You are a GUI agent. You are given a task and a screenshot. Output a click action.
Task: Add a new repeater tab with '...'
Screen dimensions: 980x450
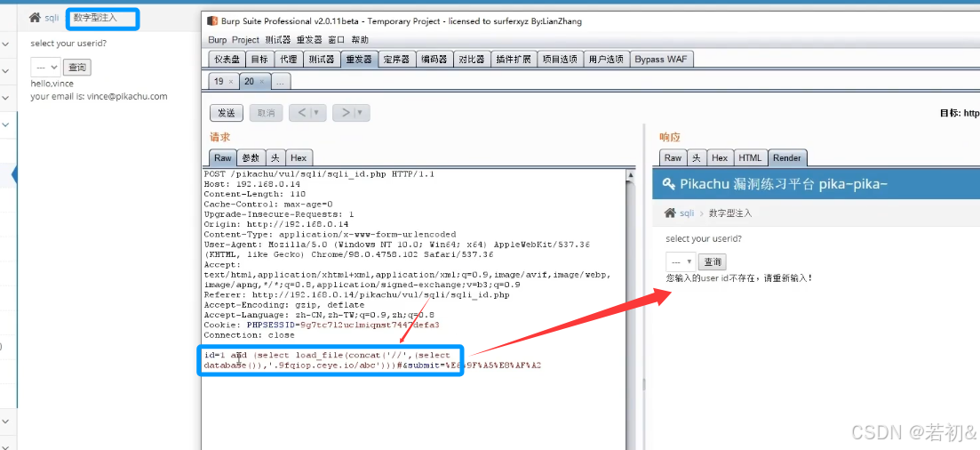click(281, 81)
